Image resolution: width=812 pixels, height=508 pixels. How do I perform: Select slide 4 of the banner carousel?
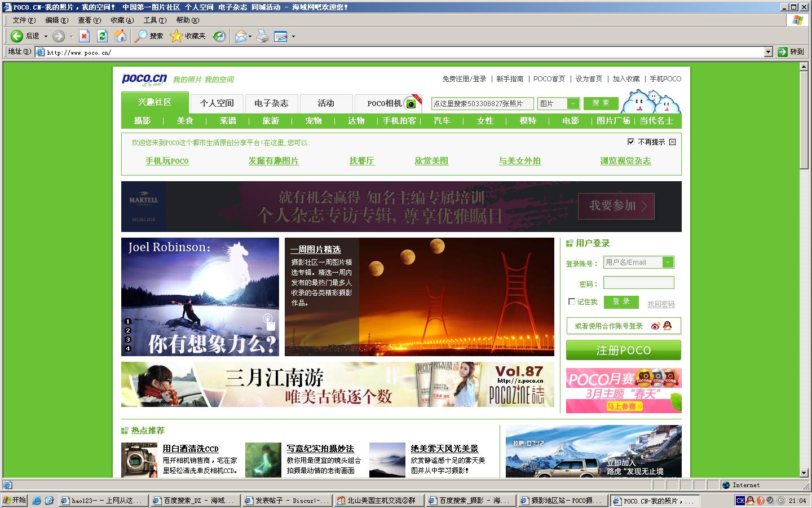pos(128,348)
